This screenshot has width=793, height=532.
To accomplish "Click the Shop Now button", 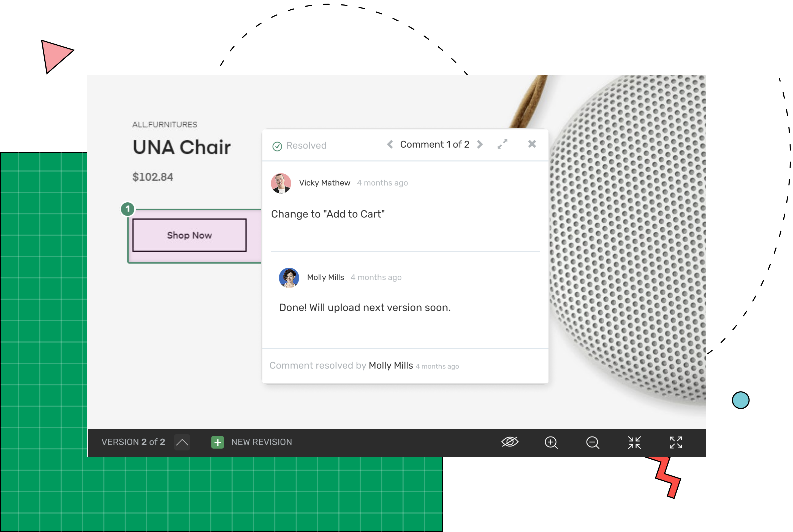I will pos(189,235).
